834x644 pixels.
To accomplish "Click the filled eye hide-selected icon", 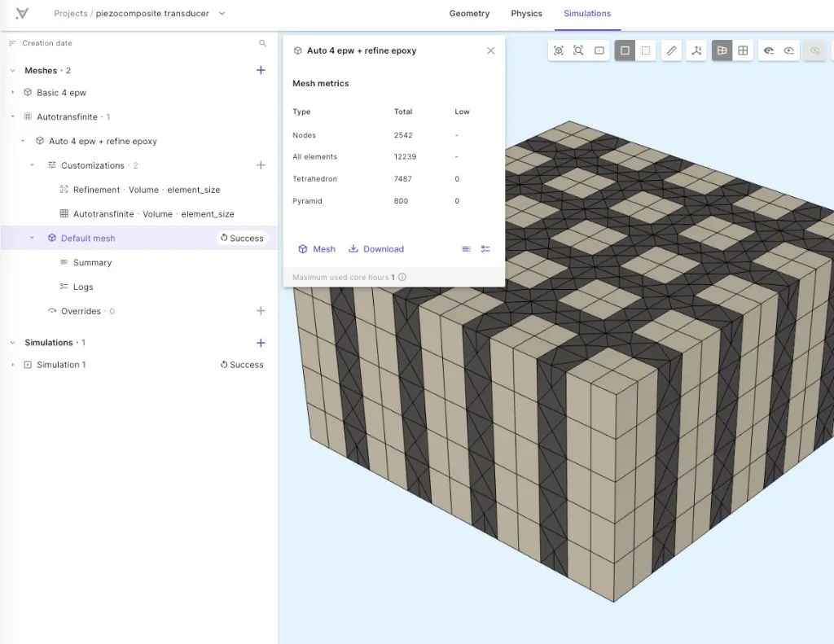I will (x=769, y=50).
